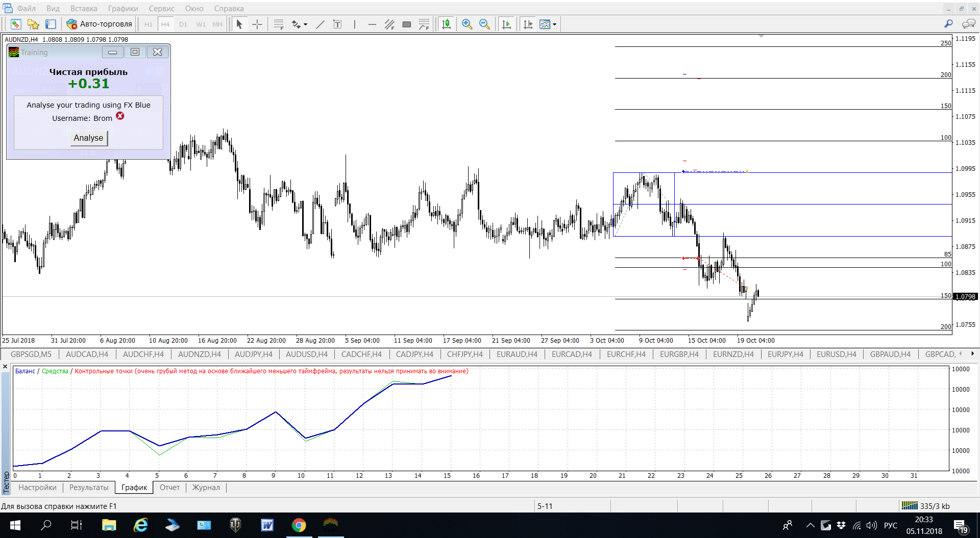
Task: Switch to the EURGBP,H4 chart tab
Action: coord(679,354)
